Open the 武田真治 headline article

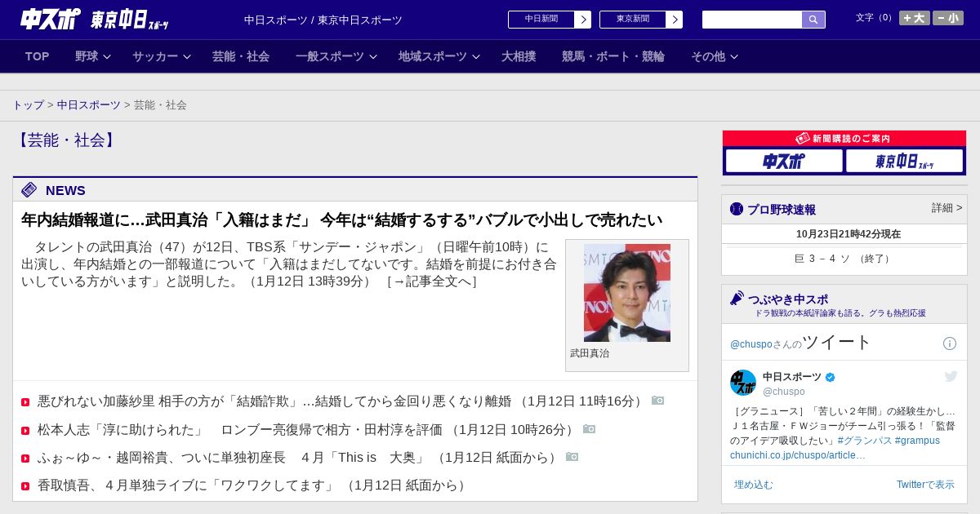pyautogui.click(x=341, y=220)
